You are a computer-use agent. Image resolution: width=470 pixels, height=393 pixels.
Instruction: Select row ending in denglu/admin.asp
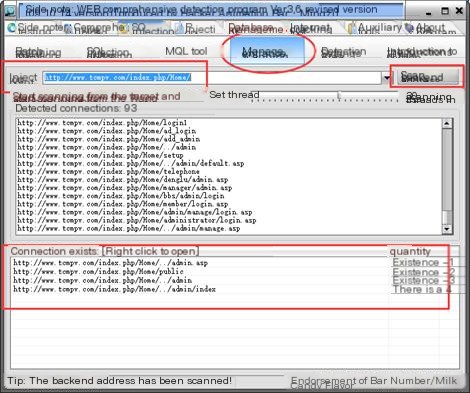(x=123, y=179)
